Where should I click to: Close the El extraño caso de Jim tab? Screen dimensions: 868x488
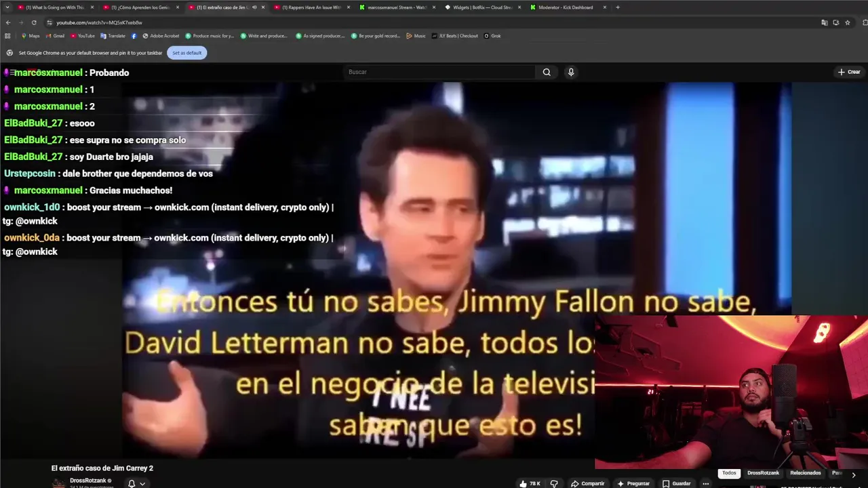click(263, 7)
